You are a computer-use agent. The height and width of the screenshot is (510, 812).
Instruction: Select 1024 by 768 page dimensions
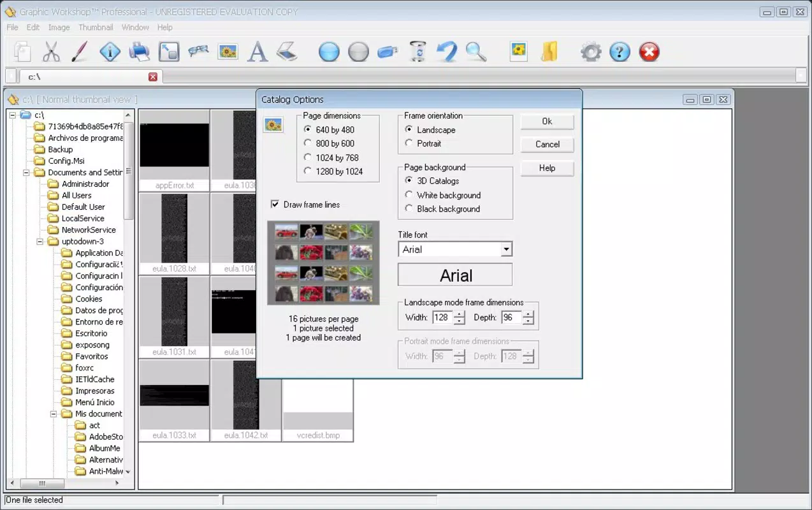click(x=332, y=157)
